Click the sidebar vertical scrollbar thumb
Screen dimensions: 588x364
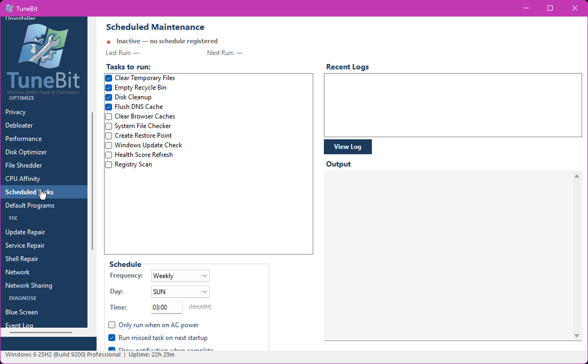pyautogui.click(x=92, y=181)
